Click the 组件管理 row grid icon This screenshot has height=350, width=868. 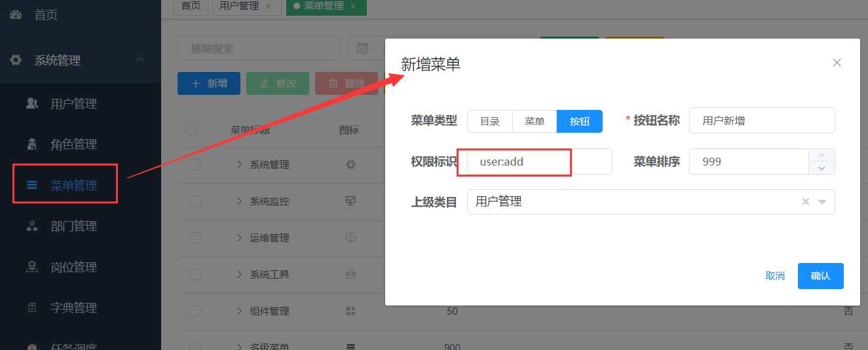[350, 311]
